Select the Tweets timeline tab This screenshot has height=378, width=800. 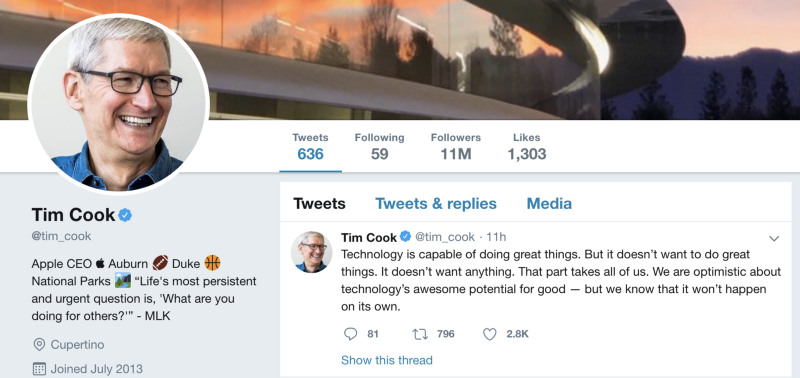[x=319, y=204]
